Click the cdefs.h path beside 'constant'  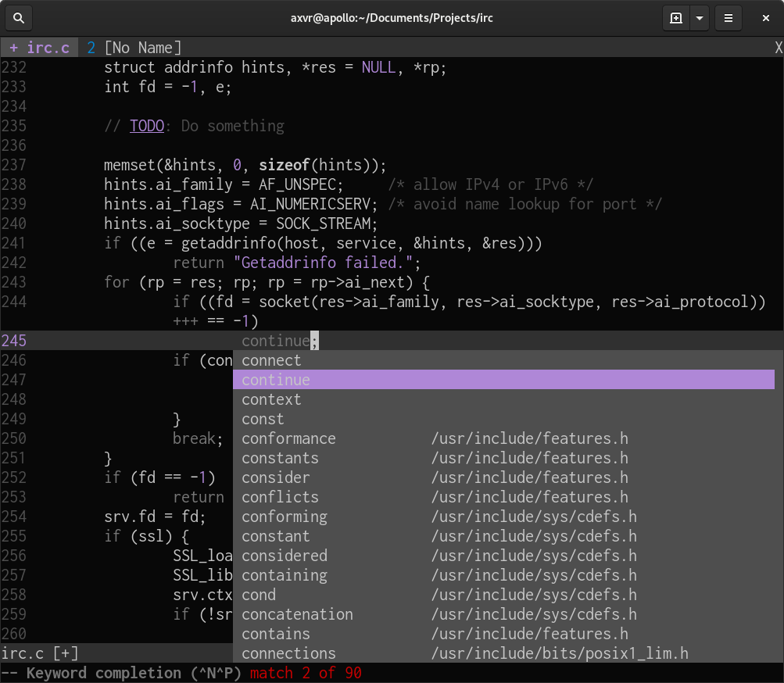click(534, 535)
